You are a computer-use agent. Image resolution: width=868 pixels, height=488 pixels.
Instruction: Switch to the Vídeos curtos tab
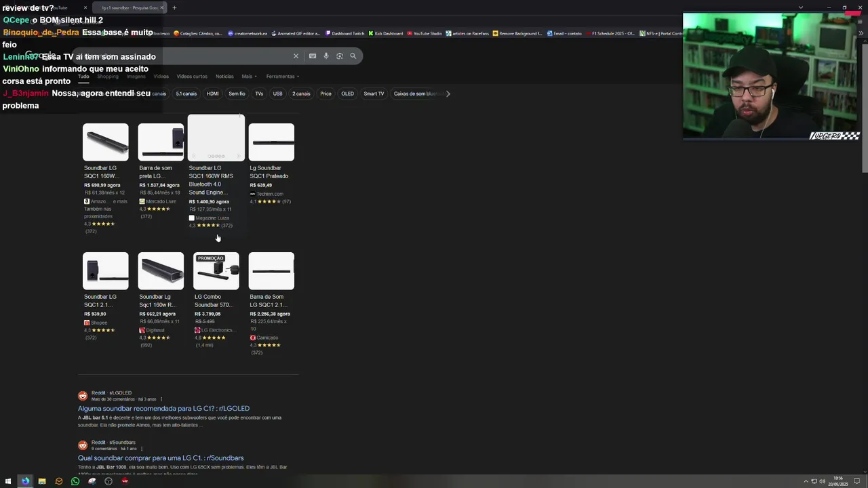[192, 77]
